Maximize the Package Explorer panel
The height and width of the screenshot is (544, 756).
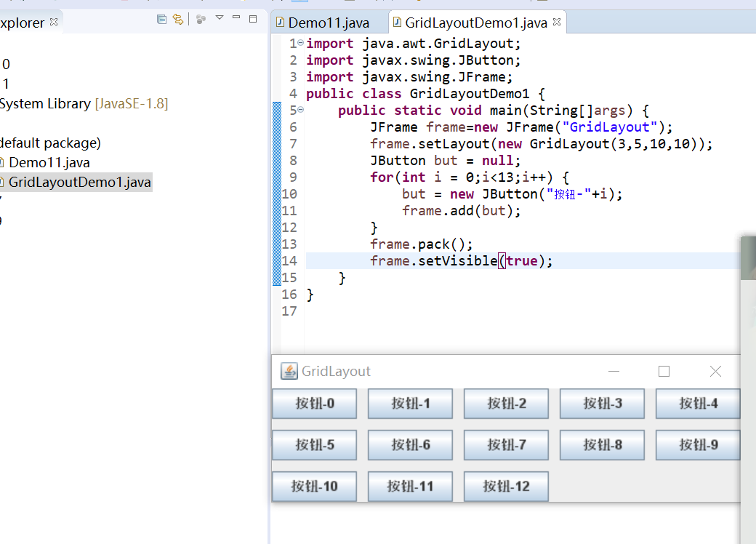253,19
